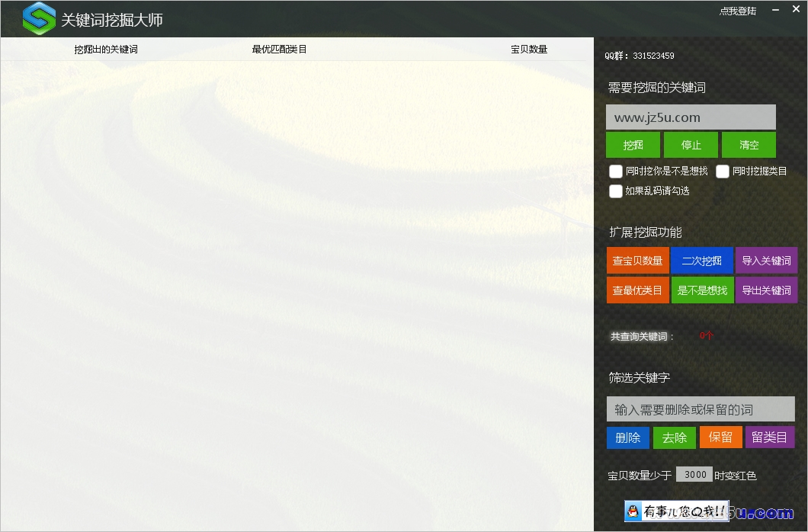Viewport: 808px width, 532px height.
Task: Start mining with the green 挖掘 button
Action: tap(633, 145)
